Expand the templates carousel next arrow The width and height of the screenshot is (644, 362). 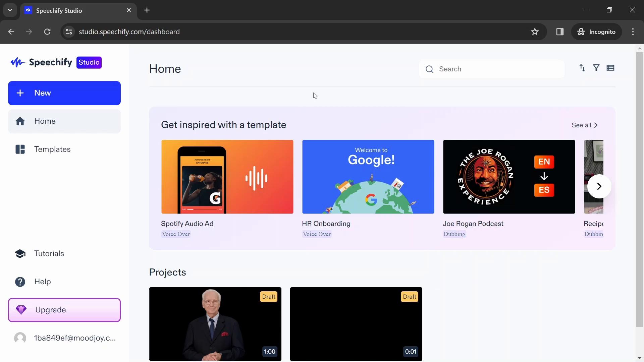599,186
